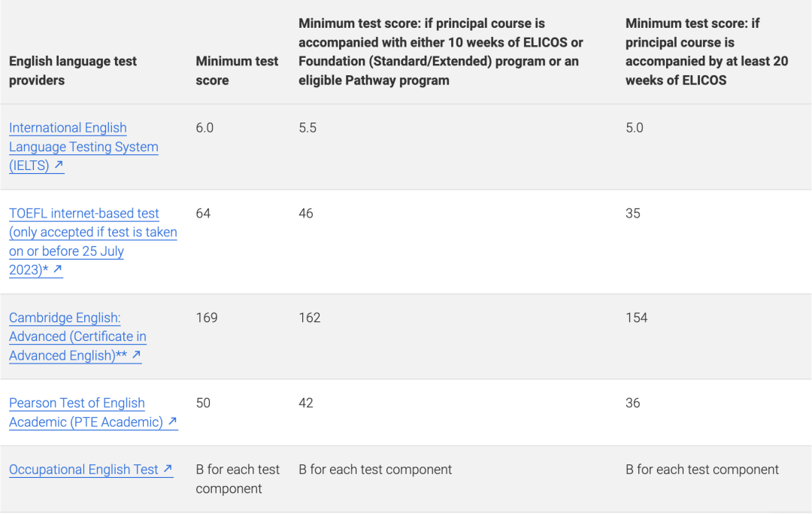Click the external-link arrow after PTE Academic

point(172,421)
